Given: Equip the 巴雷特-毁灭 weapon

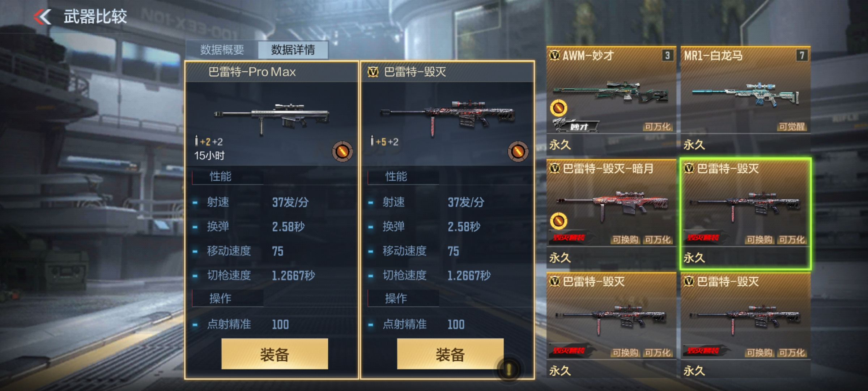Looking at the screenshot, I should click(450, 354).
